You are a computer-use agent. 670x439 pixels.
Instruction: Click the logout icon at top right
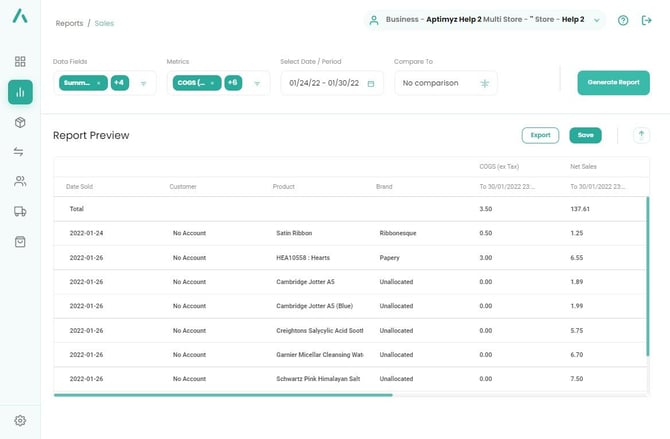(647, 20)
